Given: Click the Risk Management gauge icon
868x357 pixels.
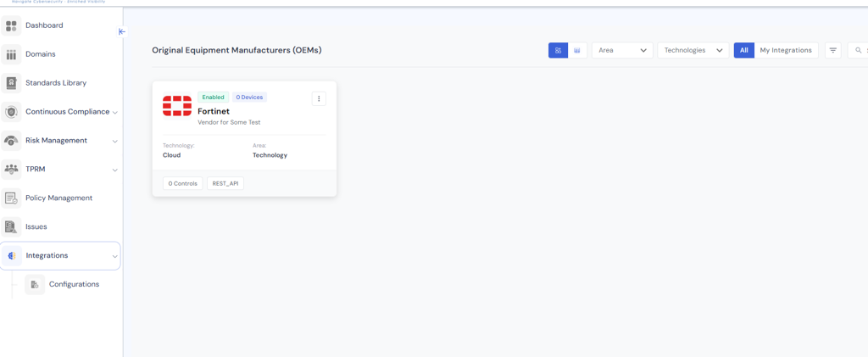Looking at the screenshot, I should (x=11, y=141).
